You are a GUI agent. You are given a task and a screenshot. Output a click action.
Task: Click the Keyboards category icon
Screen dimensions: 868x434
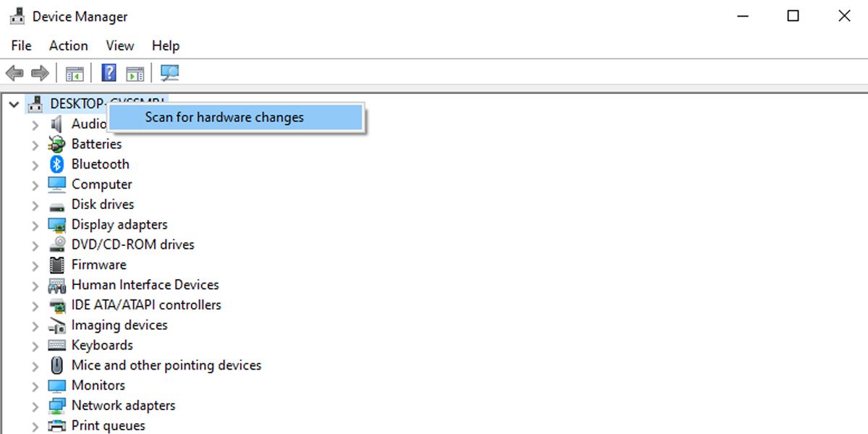tap(56, 345)
